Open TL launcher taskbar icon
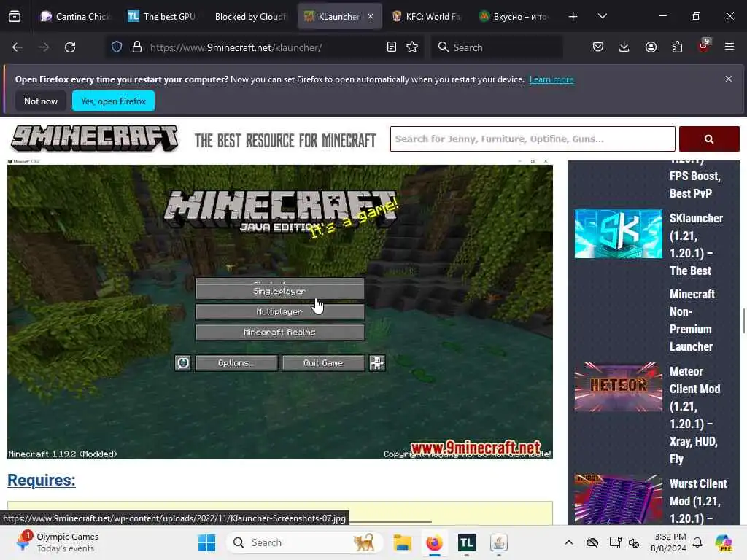The height and width of the screenshot is (560, 747). pyautogui.click(x=466, y=542)
